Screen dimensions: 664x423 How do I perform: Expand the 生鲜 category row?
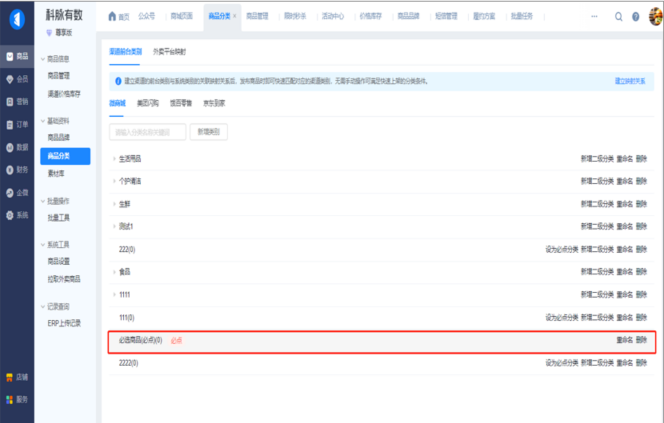(114, 204)
